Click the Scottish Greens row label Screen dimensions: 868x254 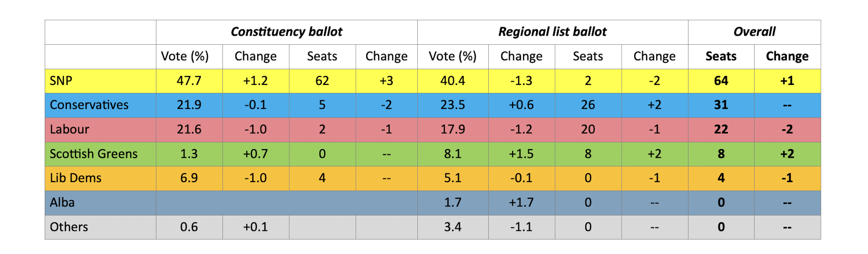94,154
